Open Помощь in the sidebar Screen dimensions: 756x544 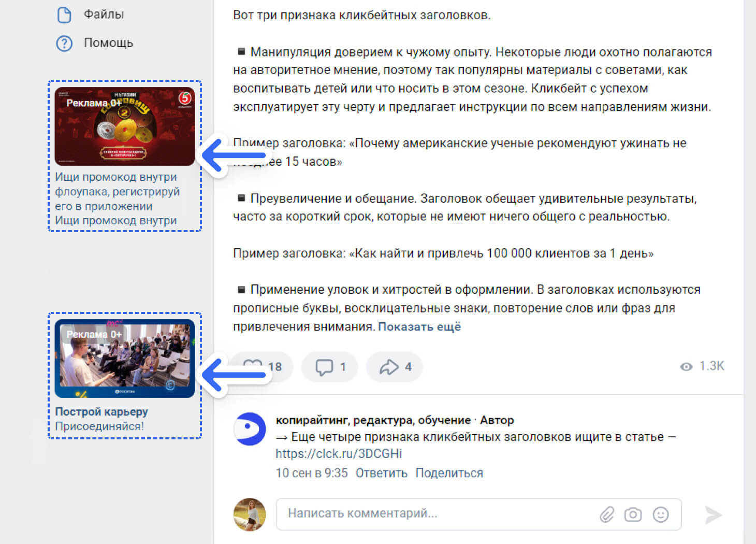(x=108, y=43)
